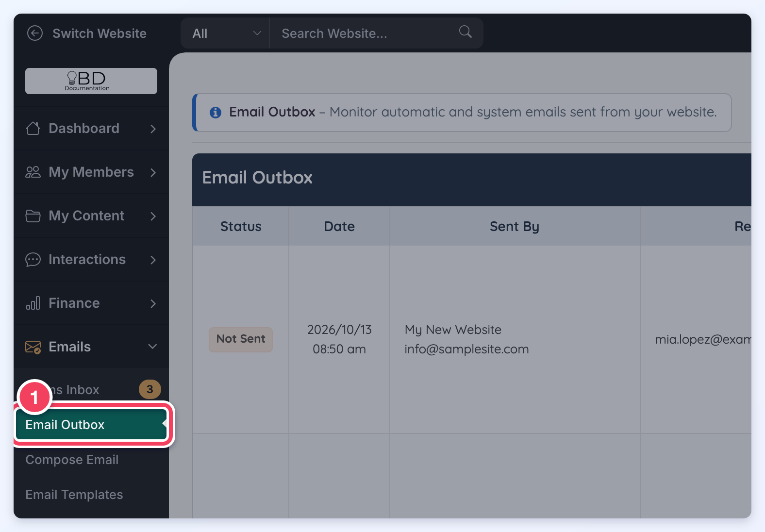Click the blue info icon in banner
The image size is (765, 532).
216,113
